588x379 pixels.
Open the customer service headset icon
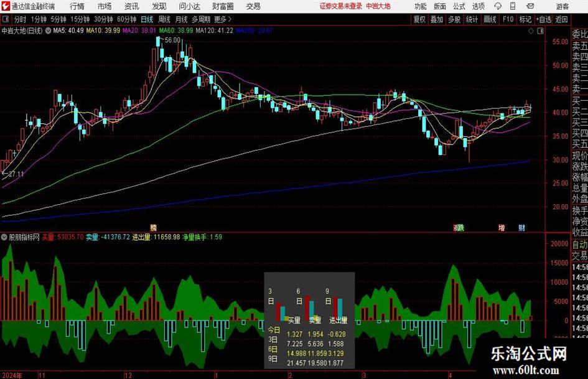(498, 6)
